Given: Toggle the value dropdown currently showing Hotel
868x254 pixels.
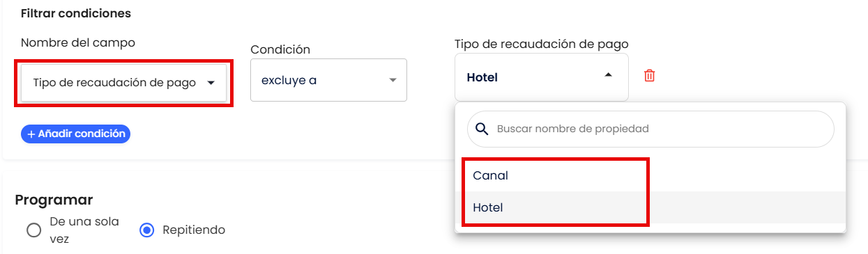Looking at the screenshot, I should [542, 77].
